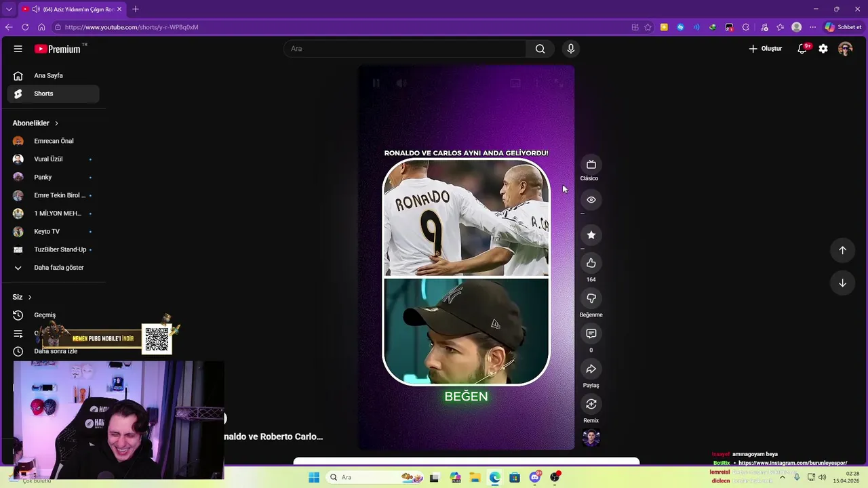Add page to favorites star

[x=648, y=27]
